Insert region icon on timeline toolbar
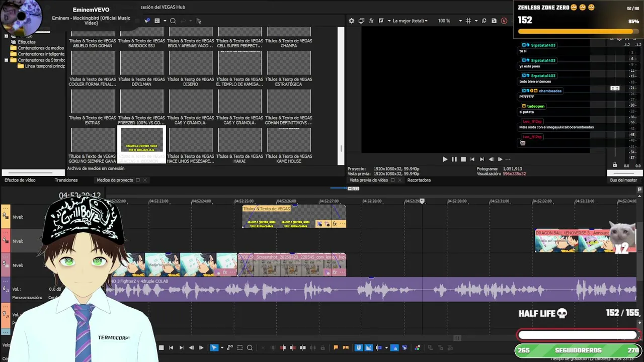Screen dimensions: 644x362 click(346, 347)
